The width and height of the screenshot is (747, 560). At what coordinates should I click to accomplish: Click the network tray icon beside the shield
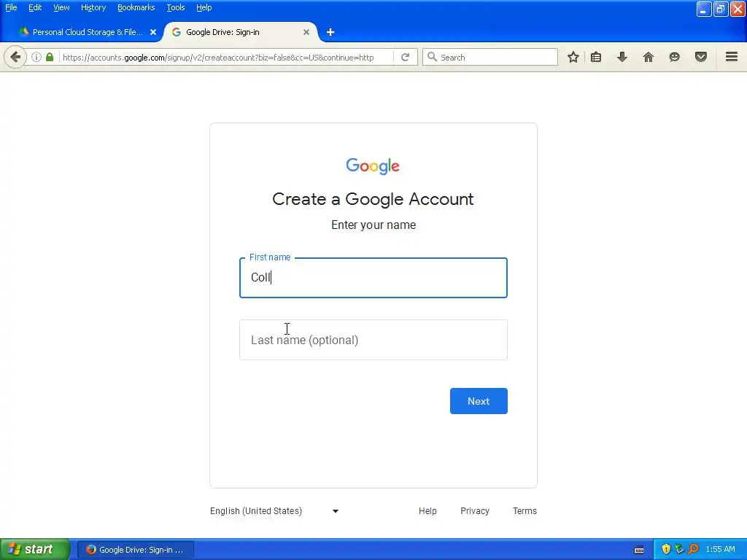[679, 549]
